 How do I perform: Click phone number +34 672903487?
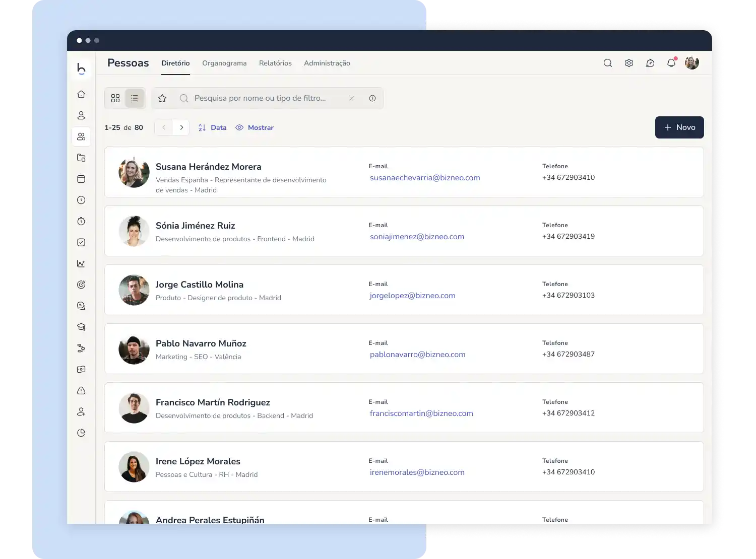click(x=569, y=354)
